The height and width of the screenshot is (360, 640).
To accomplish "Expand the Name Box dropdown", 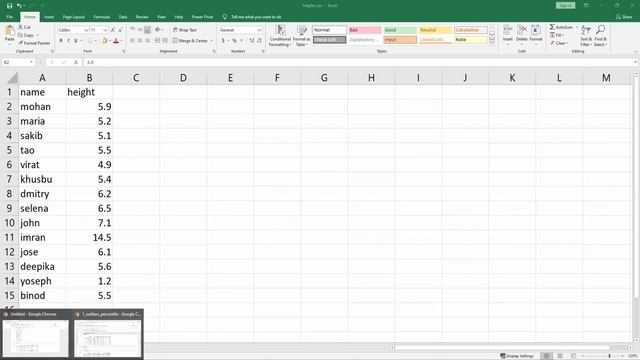I will (x=31, y=62).
